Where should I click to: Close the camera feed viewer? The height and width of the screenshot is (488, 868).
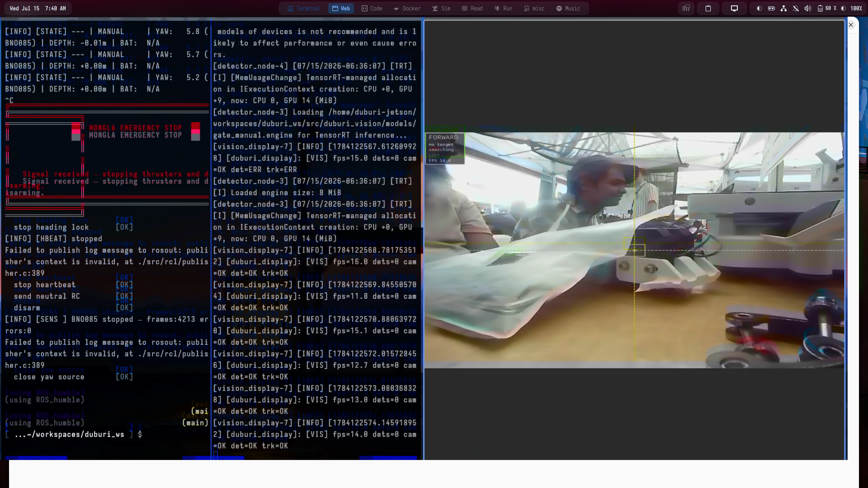[851, 25]
